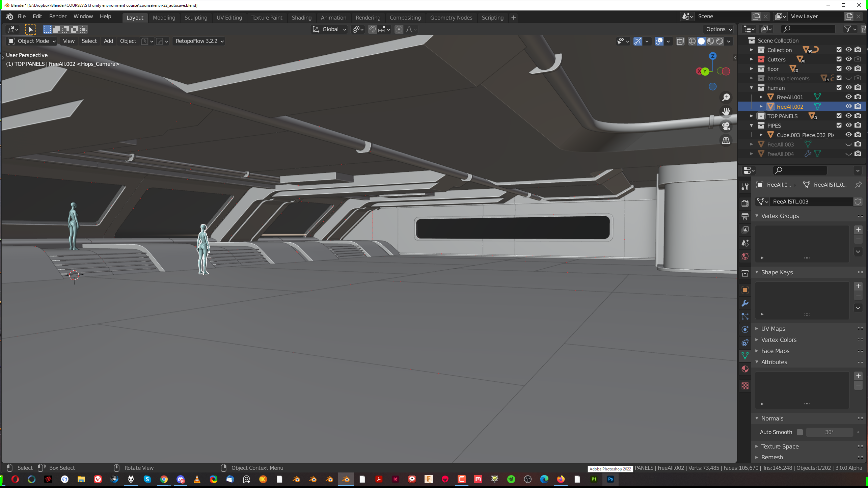Viewport: 868px width, 488px height.
Task: Enable the snapping magnet icon
Action: 372,29
